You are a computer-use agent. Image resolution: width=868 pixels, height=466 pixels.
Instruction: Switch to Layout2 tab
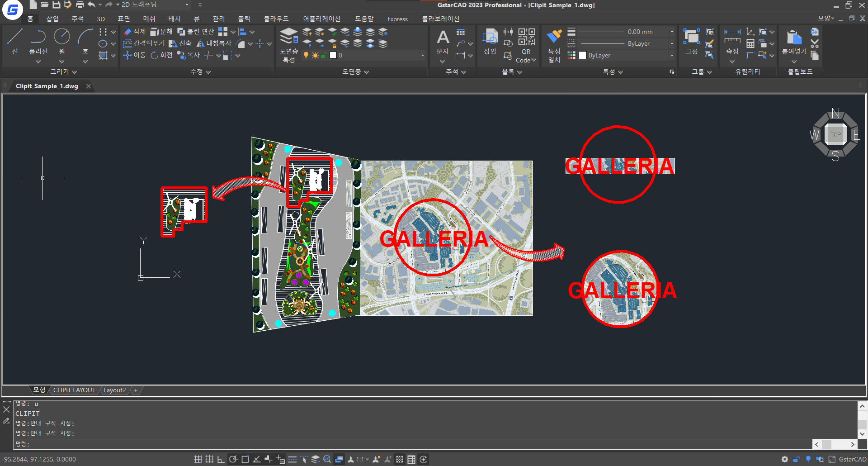pos(114,390)
